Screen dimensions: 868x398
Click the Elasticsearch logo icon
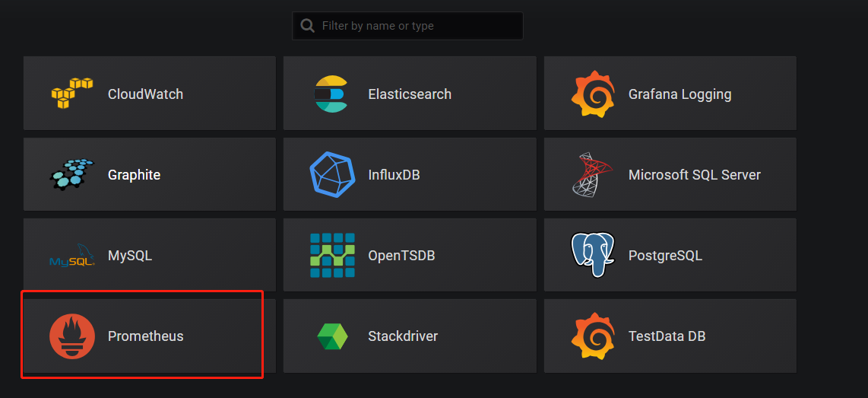(331, 94)
